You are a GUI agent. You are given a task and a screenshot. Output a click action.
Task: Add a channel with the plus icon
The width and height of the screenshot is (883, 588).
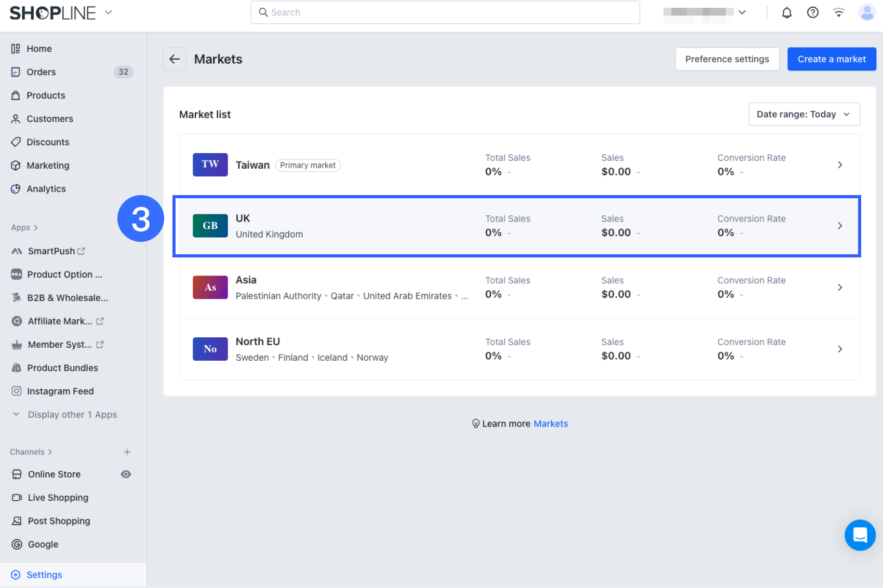[x=127, y=452]
